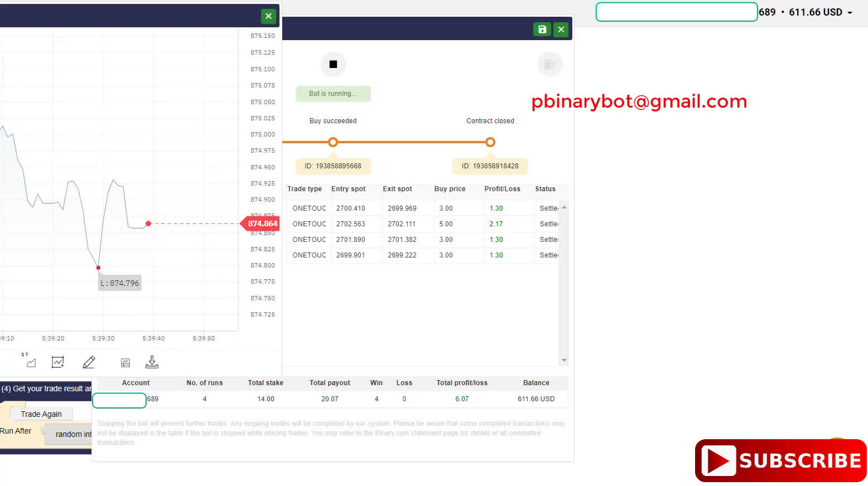The image size is (868, 486).
Task: Open the chart type 1T icon
Action: [x=30, y=362]
